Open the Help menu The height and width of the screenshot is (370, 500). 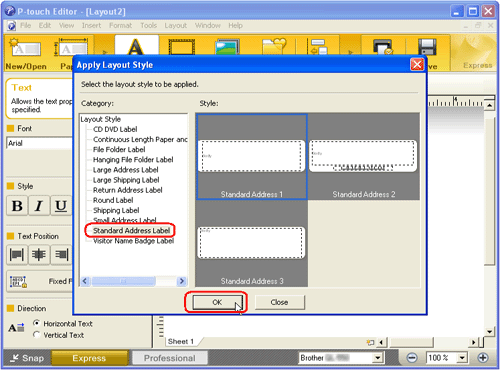tap(235, 25)
